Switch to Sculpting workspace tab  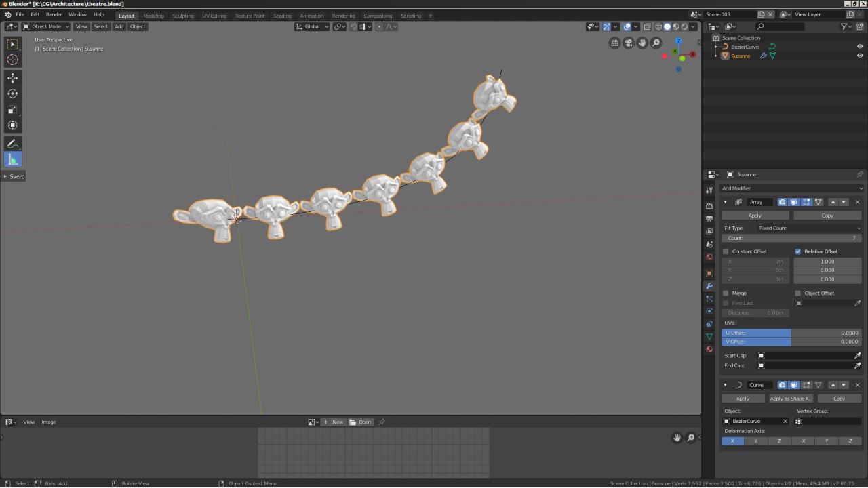[182, 16]
